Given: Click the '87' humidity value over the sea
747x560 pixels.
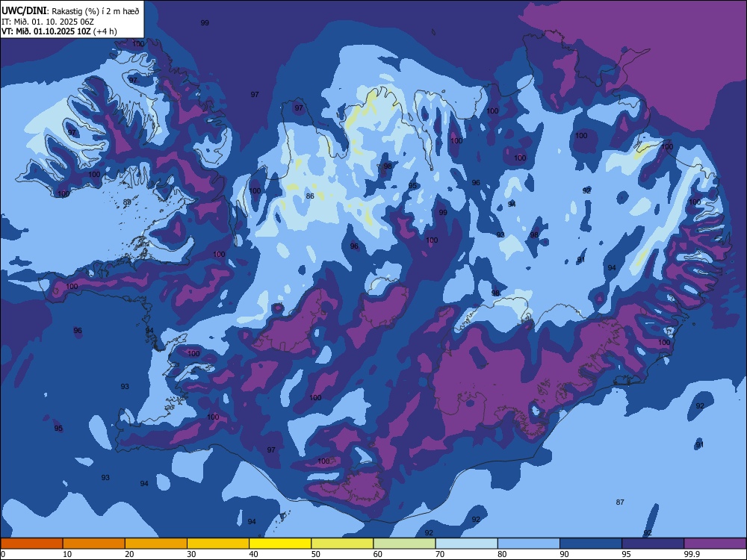Looking at the screenshot, I should (x=620, y=503).
